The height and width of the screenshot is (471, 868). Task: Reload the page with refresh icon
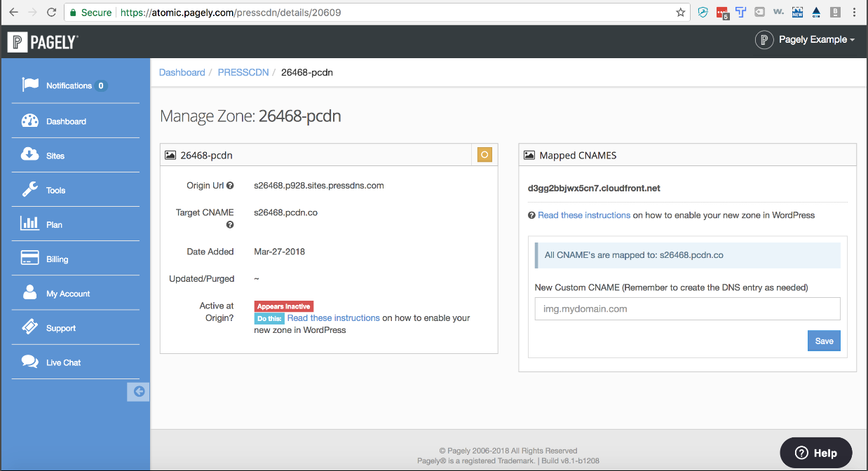click(x=51, y=12)
